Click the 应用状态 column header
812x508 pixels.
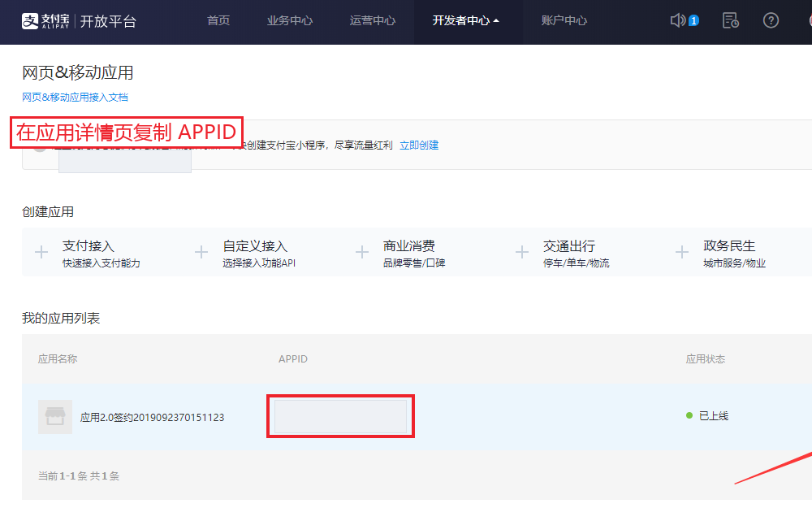(706, 358)
